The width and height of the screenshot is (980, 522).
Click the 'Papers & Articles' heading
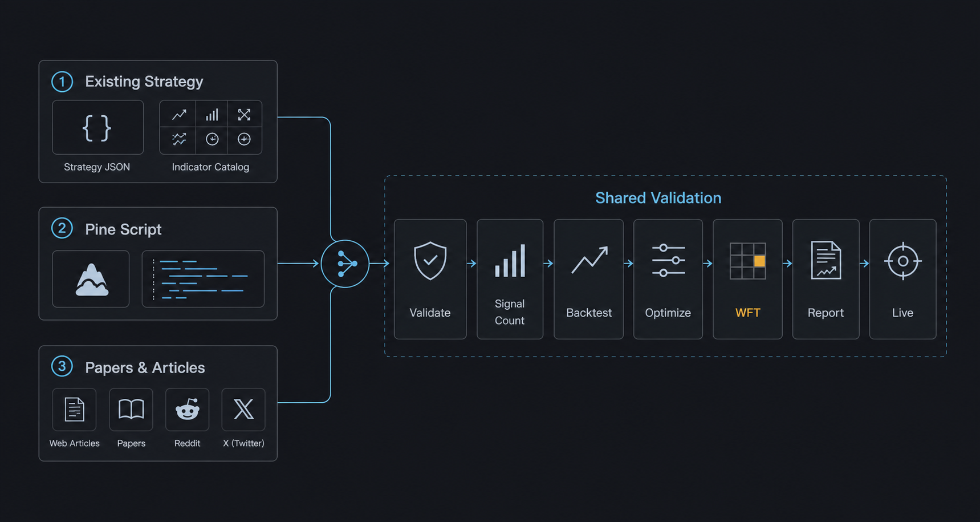[x=145, y=367]
